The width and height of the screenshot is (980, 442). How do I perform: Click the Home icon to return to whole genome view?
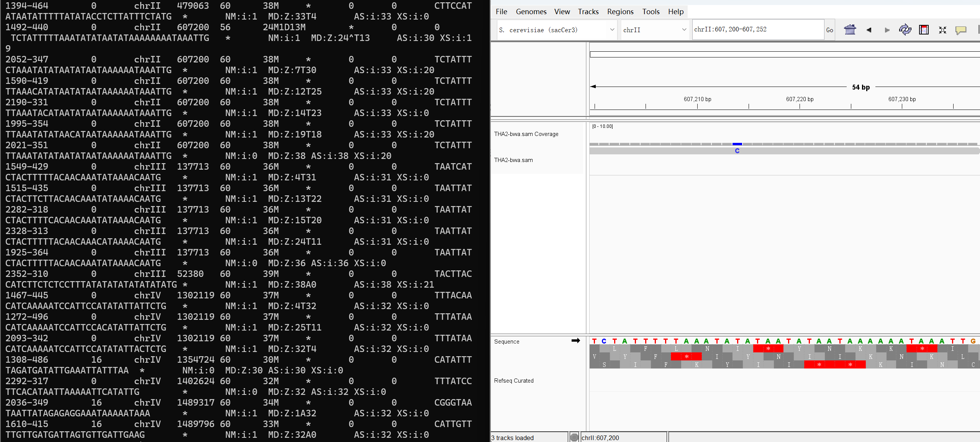coord(850,29)
